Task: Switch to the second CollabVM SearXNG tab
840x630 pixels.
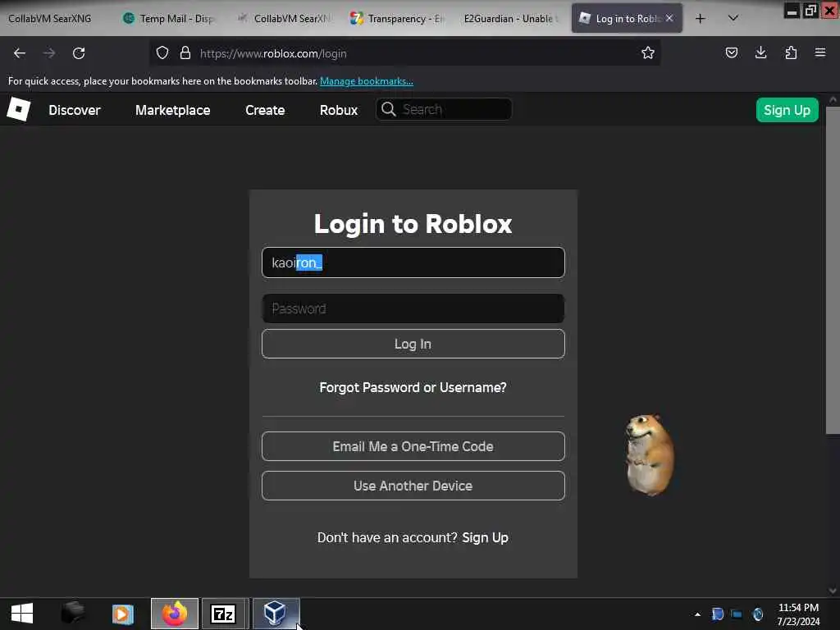Action: pos(285,19)
